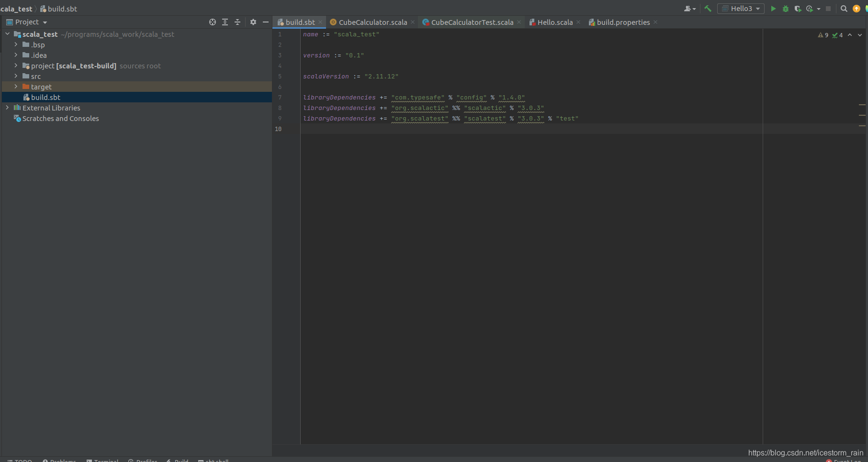Image resolution: width=868 pixels, height=462 pixels.
Task: Click the warnings count indicator showing 9
Action: pos(823,35)
